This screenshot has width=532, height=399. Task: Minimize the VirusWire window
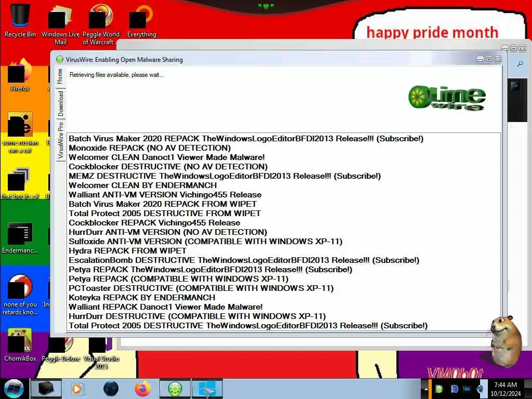(x=480, y=60)
